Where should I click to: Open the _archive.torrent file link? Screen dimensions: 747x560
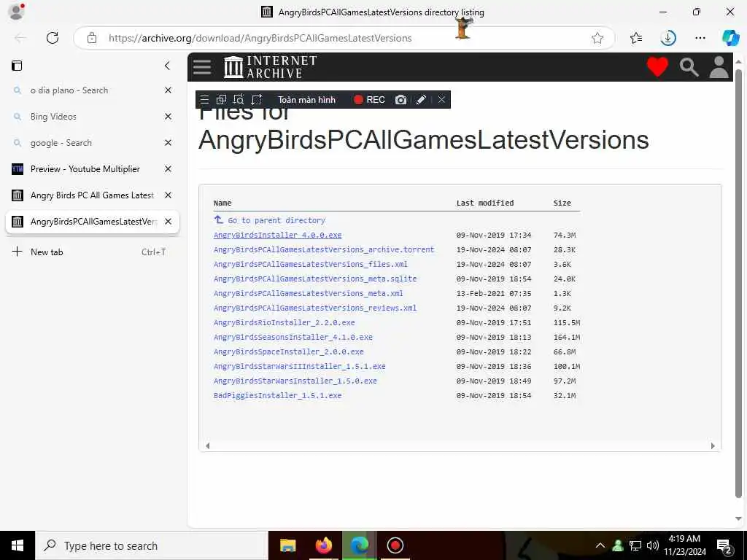pos(324,249)
